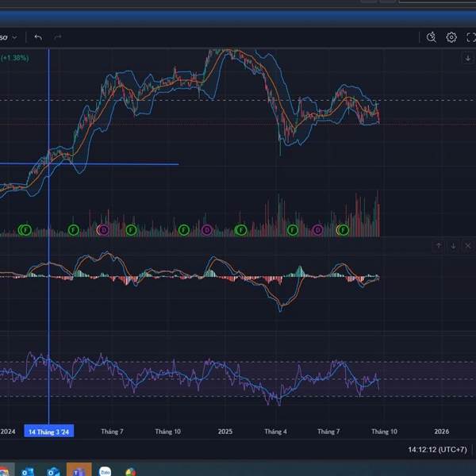Enter fullscreen mode via the corner-brackets icon
Image resolution: width=476 pixels, height=476 pixels.
pos(470,37)
